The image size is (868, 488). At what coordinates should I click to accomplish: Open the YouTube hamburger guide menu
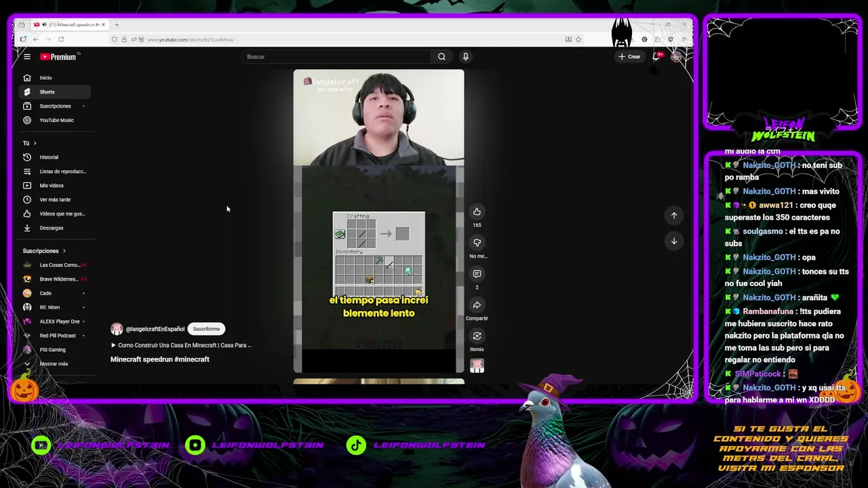pyautogui.click(x=27, y=57)
